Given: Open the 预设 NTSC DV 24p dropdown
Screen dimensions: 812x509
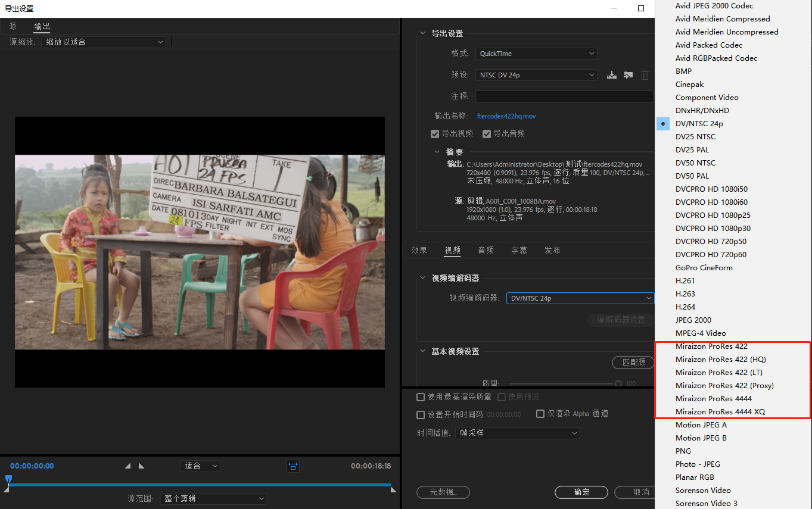Looking at the screenshot, I should 536,75.
